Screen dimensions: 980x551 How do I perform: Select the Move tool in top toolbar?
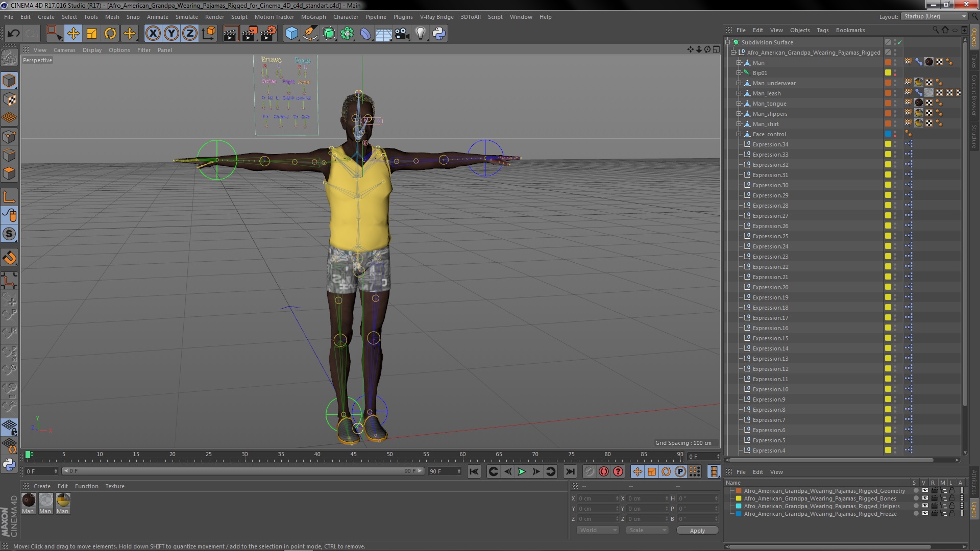tap(73, 34)
